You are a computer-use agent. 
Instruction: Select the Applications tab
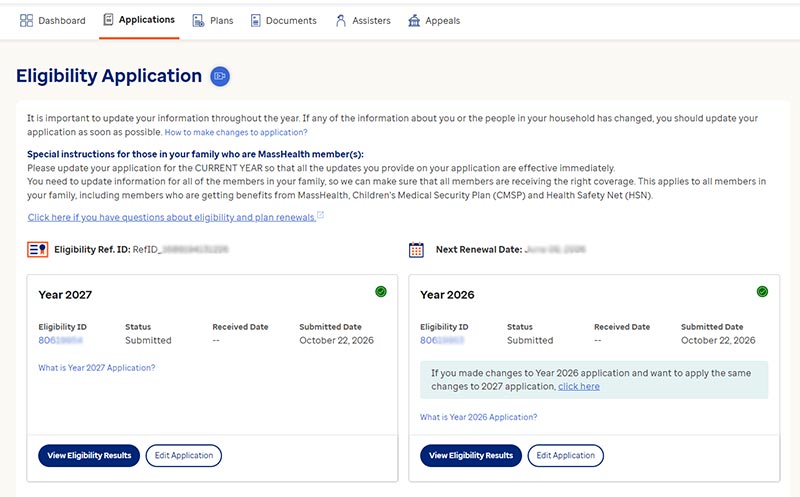tap(139, 19)
